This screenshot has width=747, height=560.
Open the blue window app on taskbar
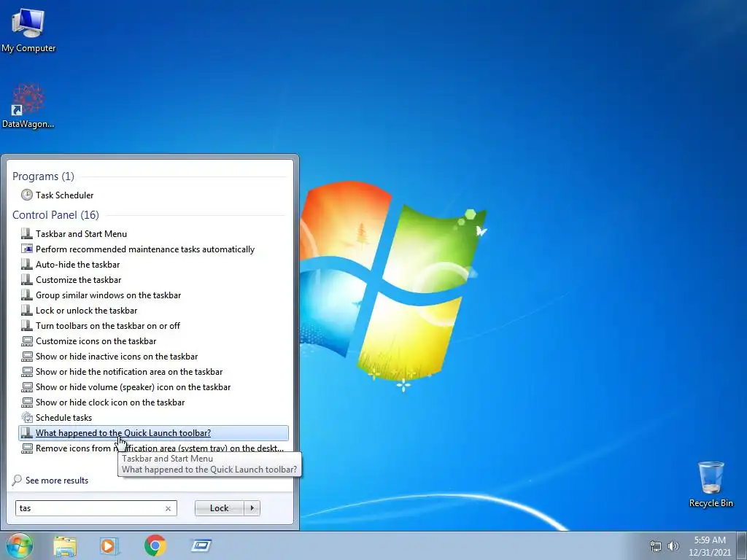point(201,545)
